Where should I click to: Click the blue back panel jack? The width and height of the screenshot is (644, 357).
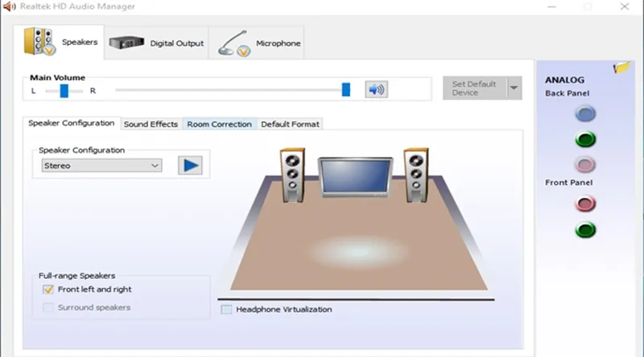[585, 114]
